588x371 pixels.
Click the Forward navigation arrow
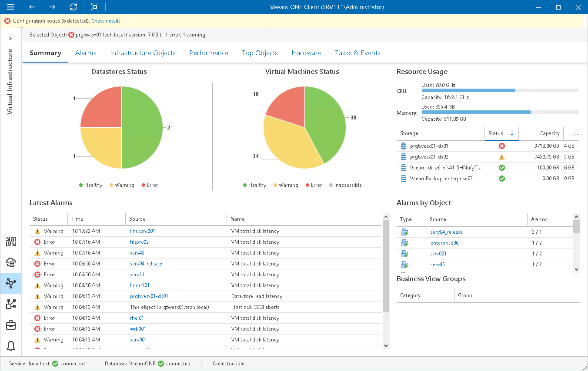pos(52,7)
